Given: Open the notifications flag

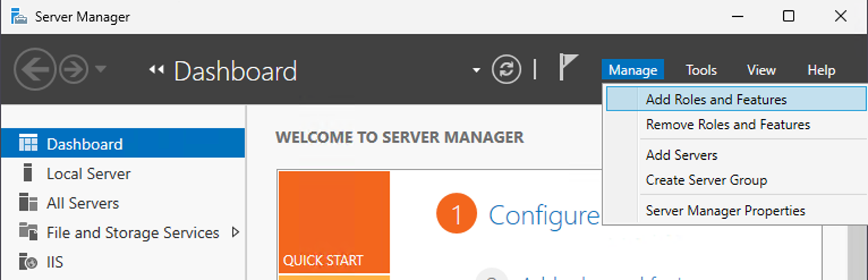Looking at the screenshot, I should click(567, 68).
